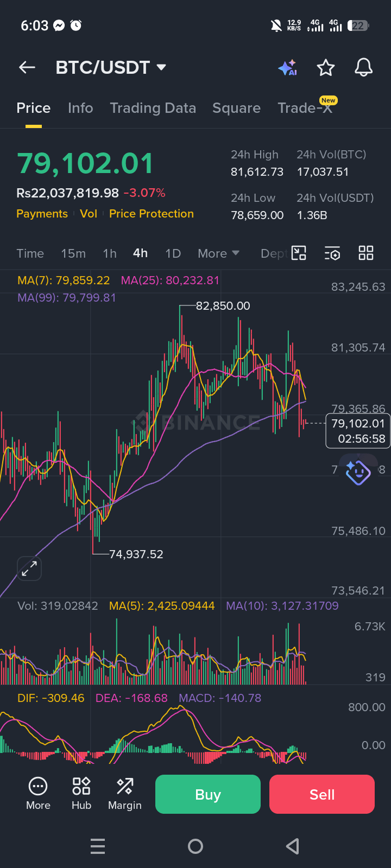
Task: Tap the green Buy button
Action: point(208,794)
